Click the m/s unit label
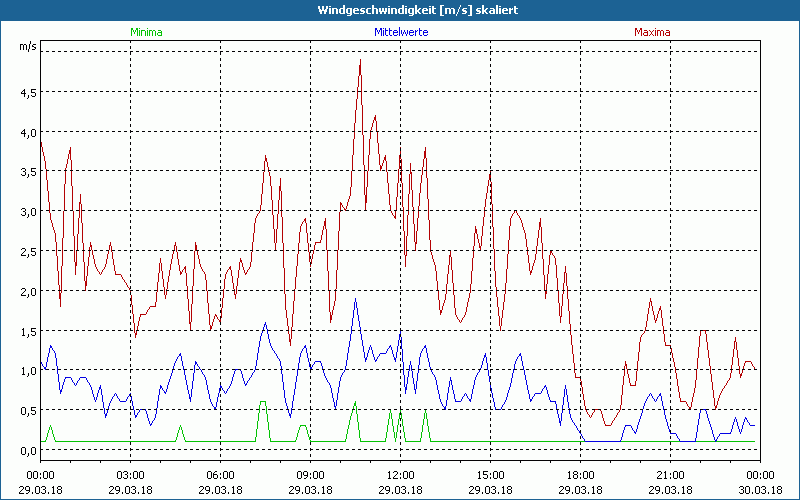The width and height of the screenshot is (800, 500). point(27,47)
